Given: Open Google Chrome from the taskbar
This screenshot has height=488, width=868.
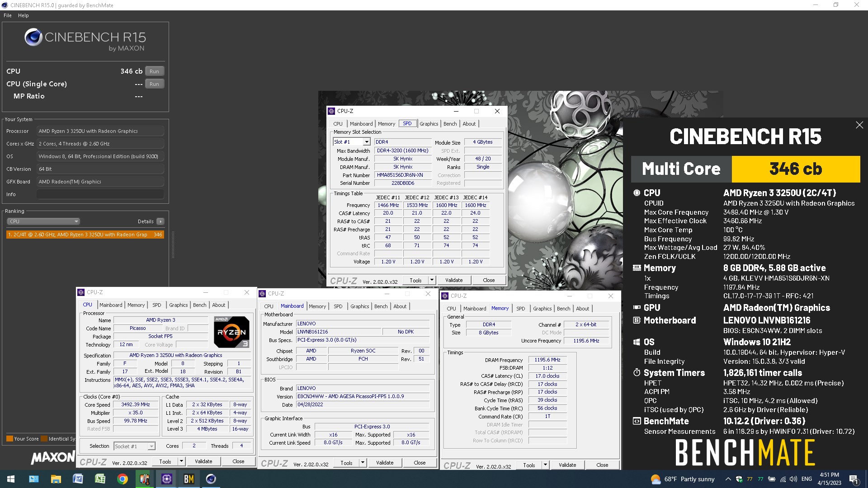Looking at the screenshot, I should [122, 479].
